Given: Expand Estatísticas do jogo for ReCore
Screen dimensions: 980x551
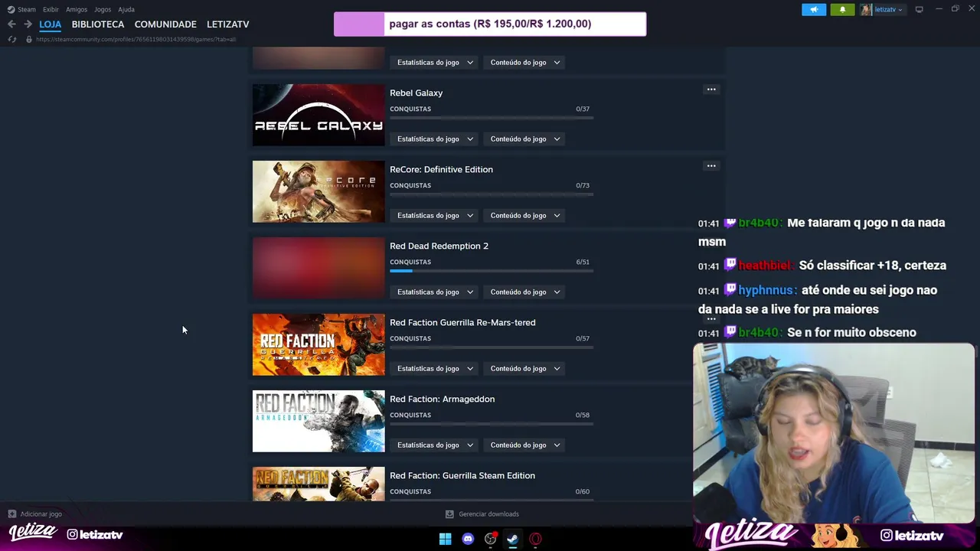Looking at the screenshot, I should point(435,216).
